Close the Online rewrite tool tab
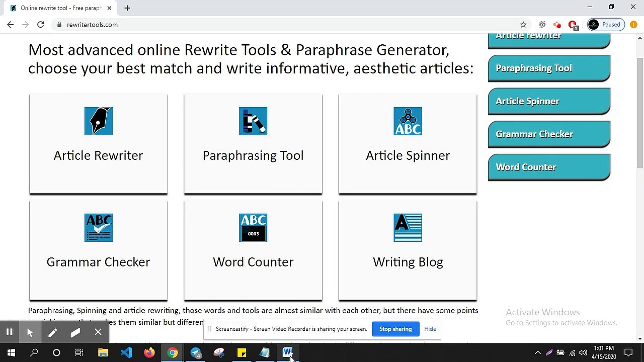Viewport: 644px width, 362px height. point(109,8)
